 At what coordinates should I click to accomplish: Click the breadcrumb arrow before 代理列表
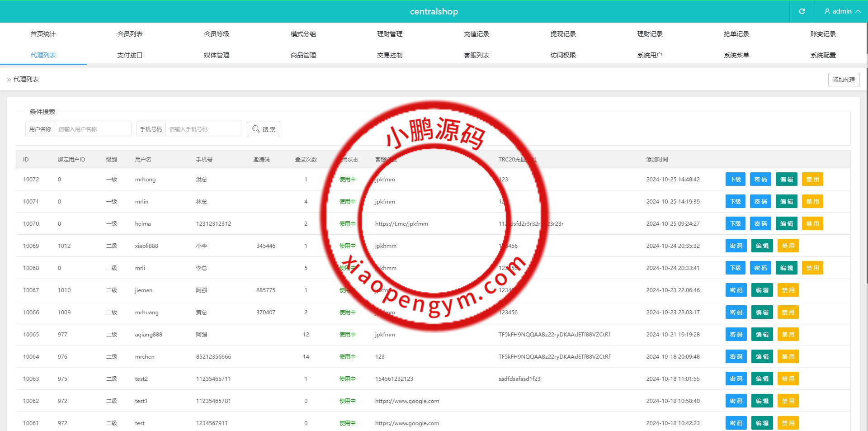point(8,80)
